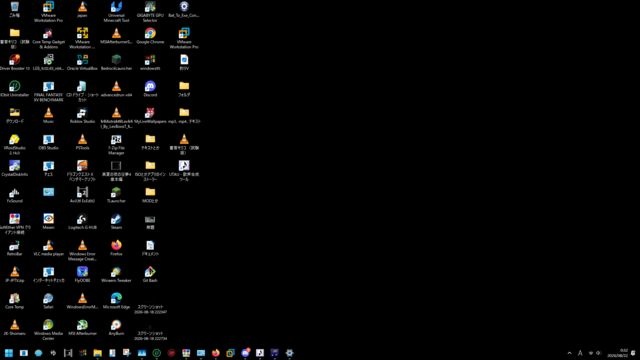
Task: Select the Git Bash desktop shortcut
Action: pyautogui.click(x=150, y=274)
